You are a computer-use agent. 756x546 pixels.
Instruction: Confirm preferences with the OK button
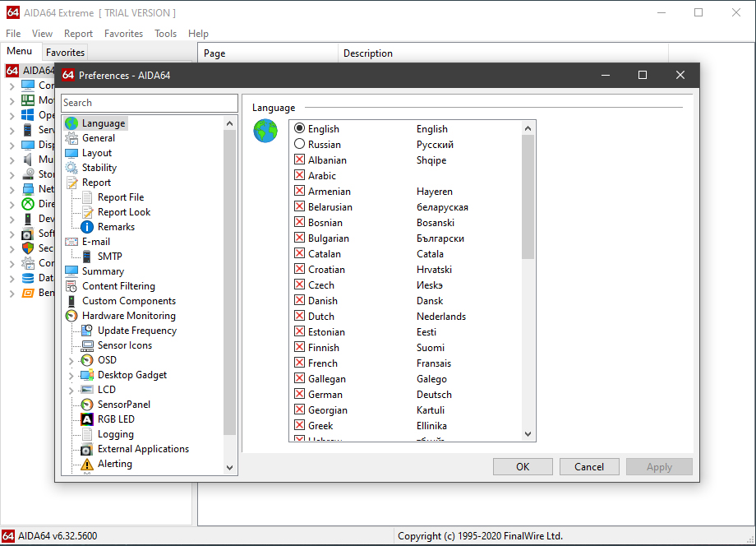[523, 466]
